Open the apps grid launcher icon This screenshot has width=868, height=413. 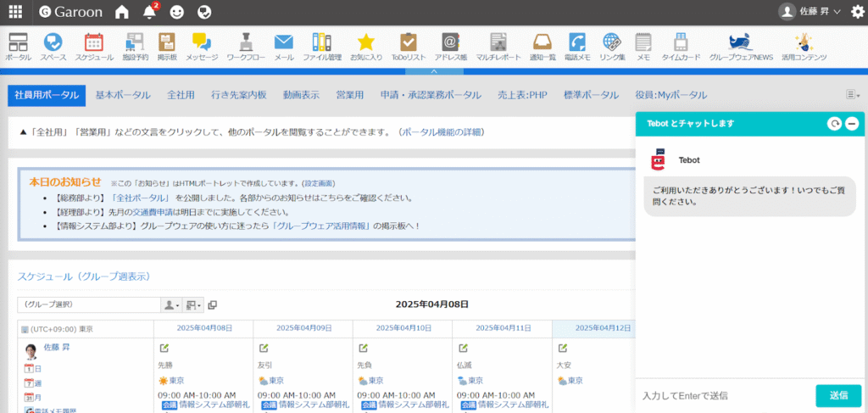(15, 12)
